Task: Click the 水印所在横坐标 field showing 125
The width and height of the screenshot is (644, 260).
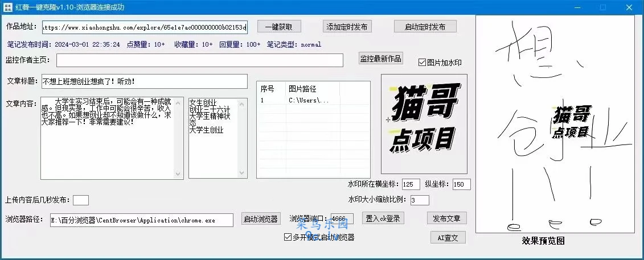Action: click(x=411, y=184)
